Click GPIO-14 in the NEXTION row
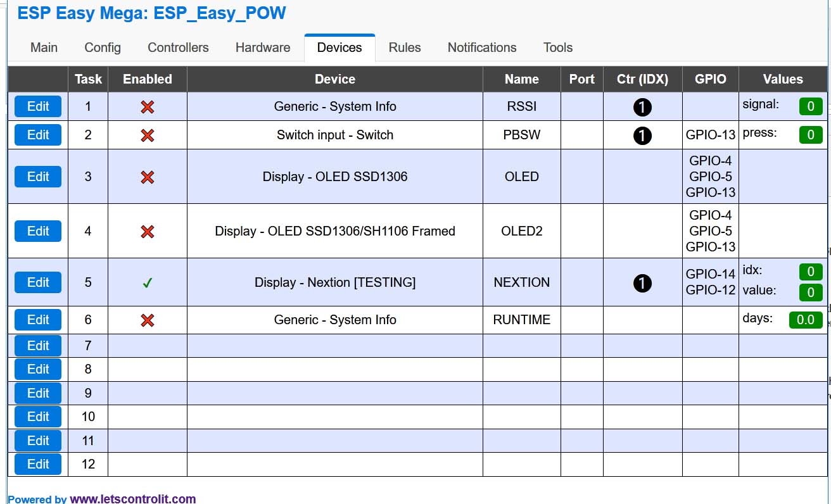Viewport: 831px width, 504px height. pos(711,274)
